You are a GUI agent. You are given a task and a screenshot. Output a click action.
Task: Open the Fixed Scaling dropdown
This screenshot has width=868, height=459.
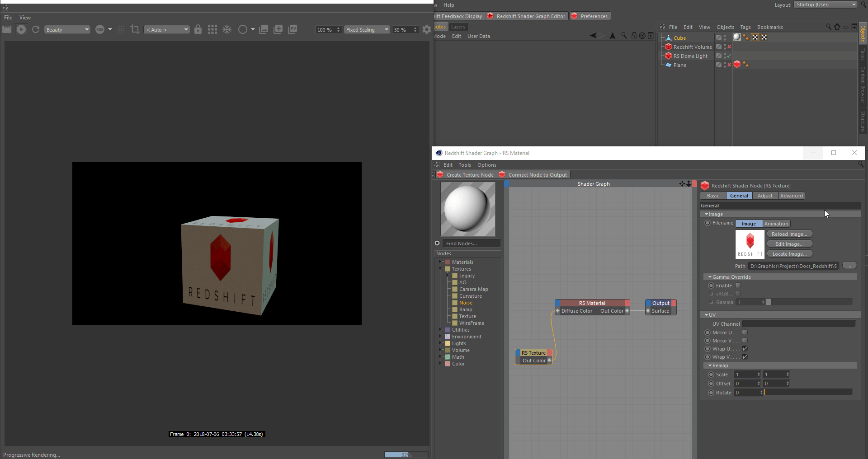367,30
